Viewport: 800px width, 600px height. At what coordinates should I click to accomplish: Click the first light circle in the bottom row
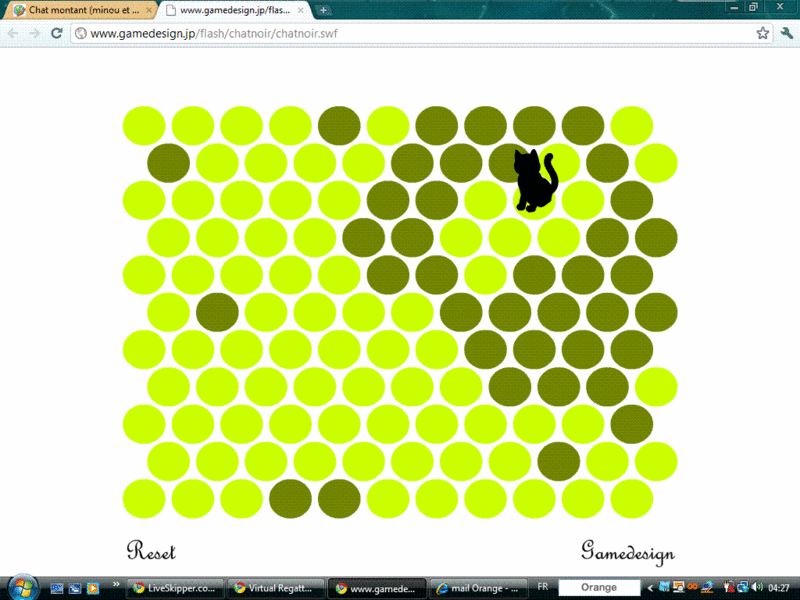click(x=144, y=498)
